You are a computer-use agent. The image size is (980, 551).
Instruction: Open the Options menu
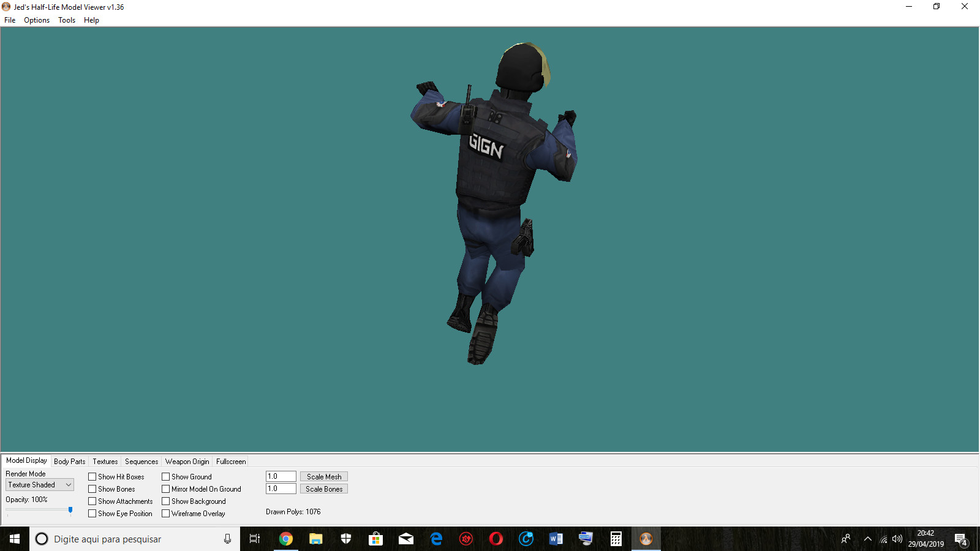36,20
